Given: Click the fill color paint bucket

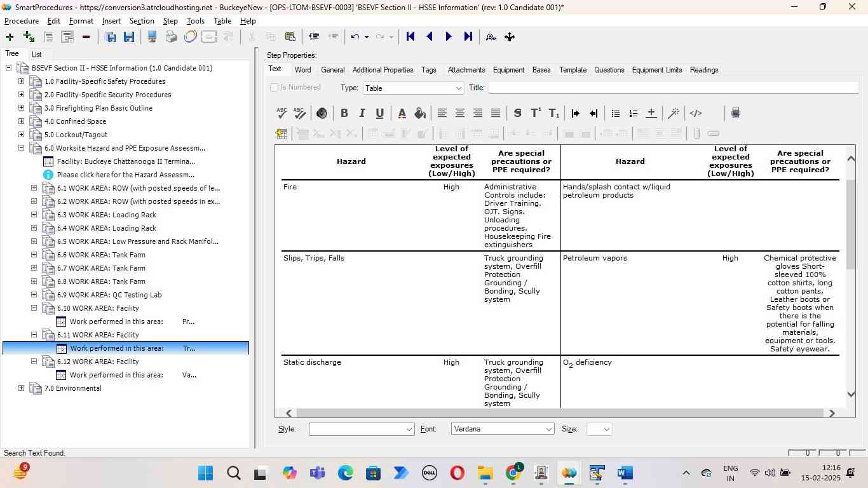Looking at the screenshot, I should (420, 113).
